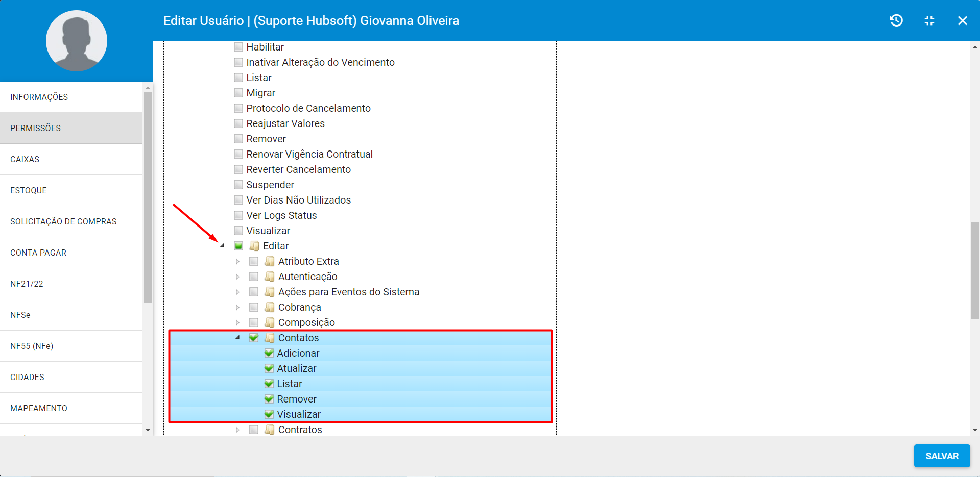Click the Autenticação folder icon

(x=270, y=277)
